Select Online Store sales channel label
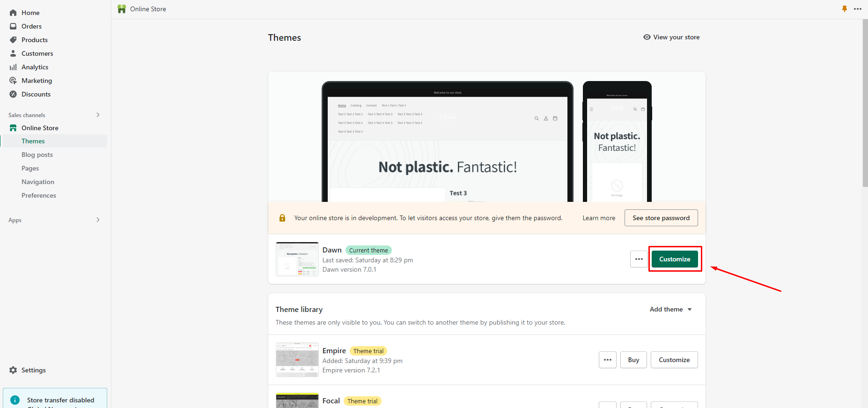Image resolution: width=868 pixels, height=408 pixels. [x=40, y=128]
